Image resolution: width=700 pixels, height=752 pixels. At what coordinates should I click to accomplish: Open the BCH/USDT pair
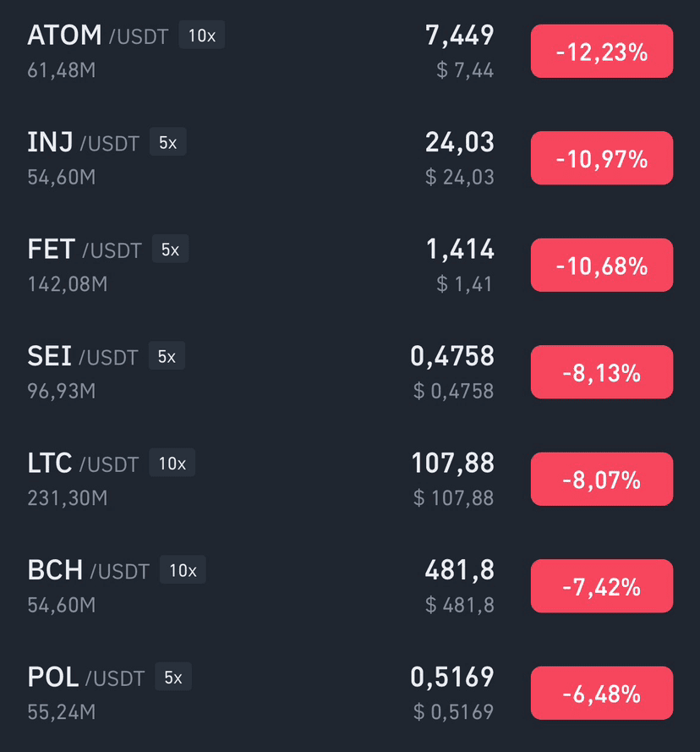pos(350,586)
